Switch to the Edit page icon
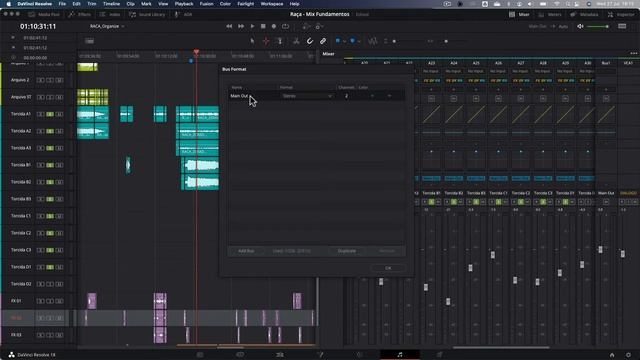Screen dimensions: 640x360 click(x=280, y=355)
